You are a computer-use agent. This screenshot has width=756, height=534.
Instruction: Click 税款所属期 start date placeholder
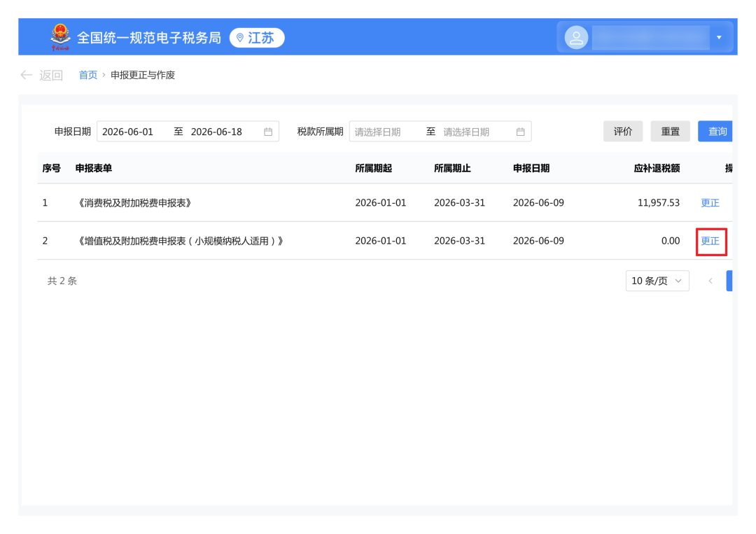pyautogui.click(x=377, y=132)
